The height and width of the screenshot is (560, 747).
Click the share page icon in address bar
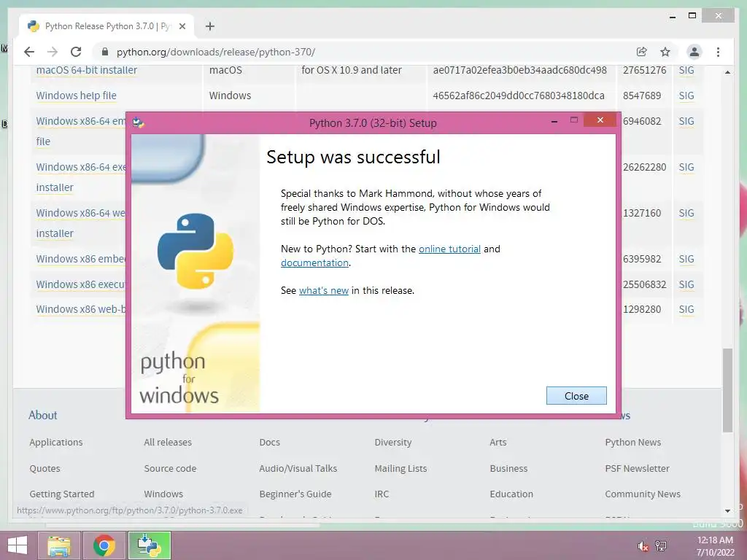(641, 52)
